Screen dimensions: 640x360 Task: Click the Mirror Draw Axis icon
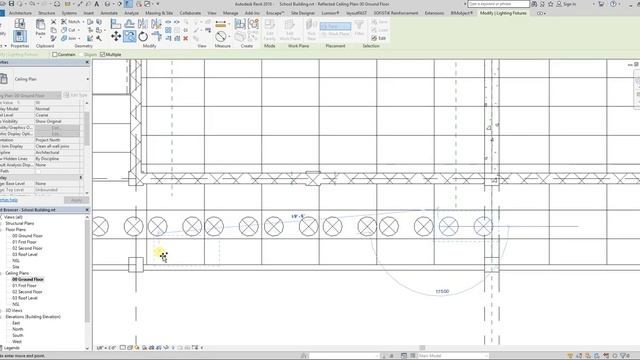click(156, 24)
